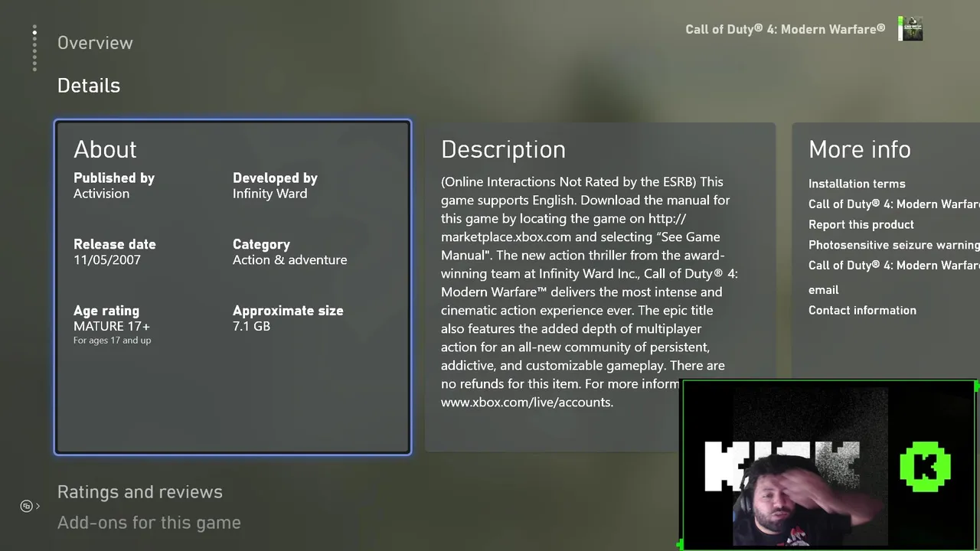
Task: Click publisher name Activision
Action: (x=101, y=194)
